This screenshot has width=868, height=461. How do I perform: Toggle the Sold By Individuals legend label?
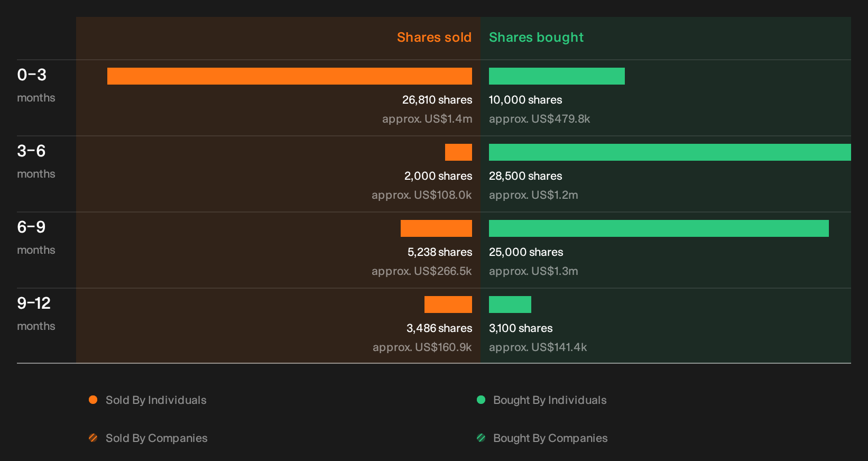tap(156, 400)
